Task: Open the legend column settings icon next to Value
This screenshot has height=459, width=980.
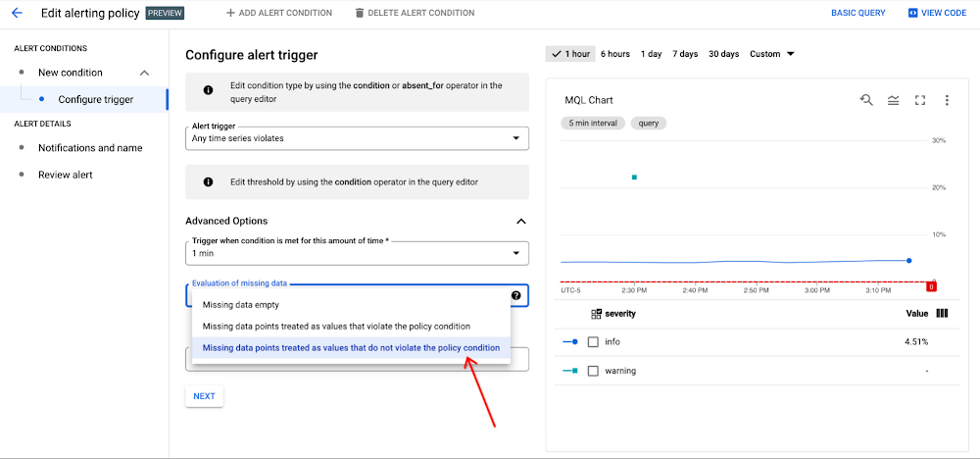Action: click(943, 314)
